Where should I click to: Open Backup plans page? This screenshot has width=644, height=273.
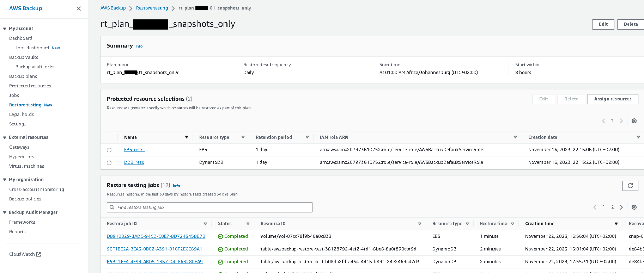[x=23, y=76]
